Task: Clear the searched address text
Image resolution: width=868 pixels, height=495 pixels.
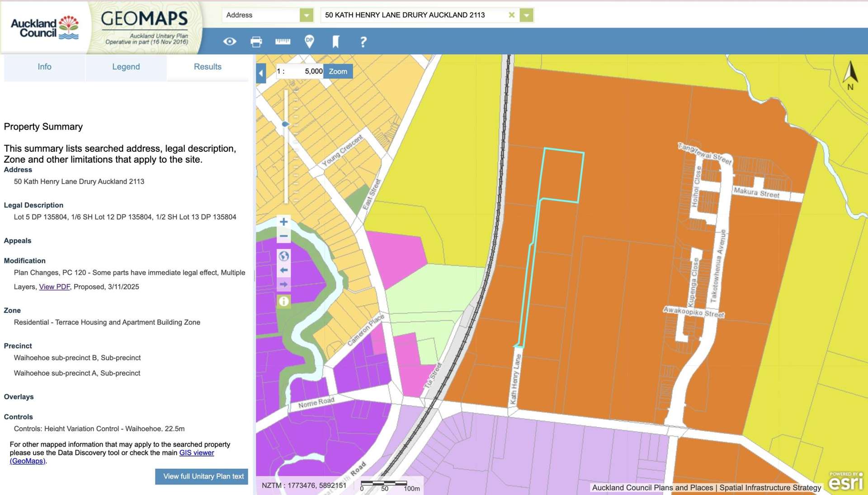Action: [511, 15]
